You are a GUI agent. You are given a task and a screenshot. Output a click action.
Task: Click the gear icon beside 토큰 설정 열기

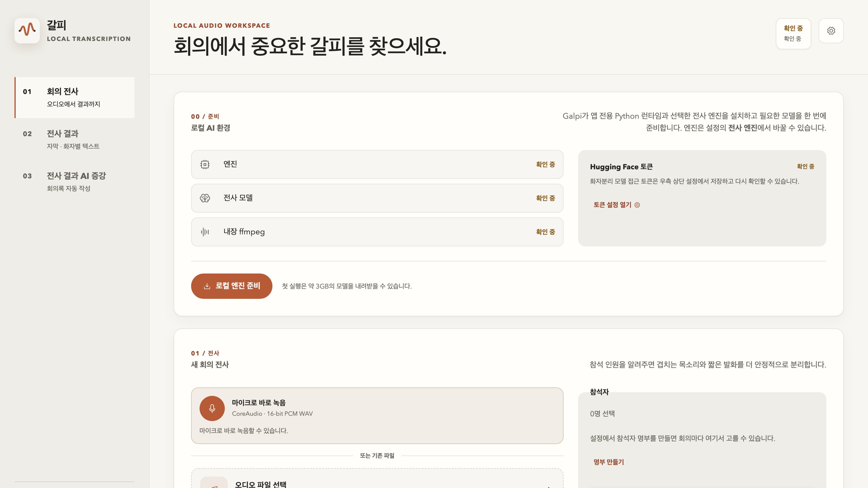(637, 205)
